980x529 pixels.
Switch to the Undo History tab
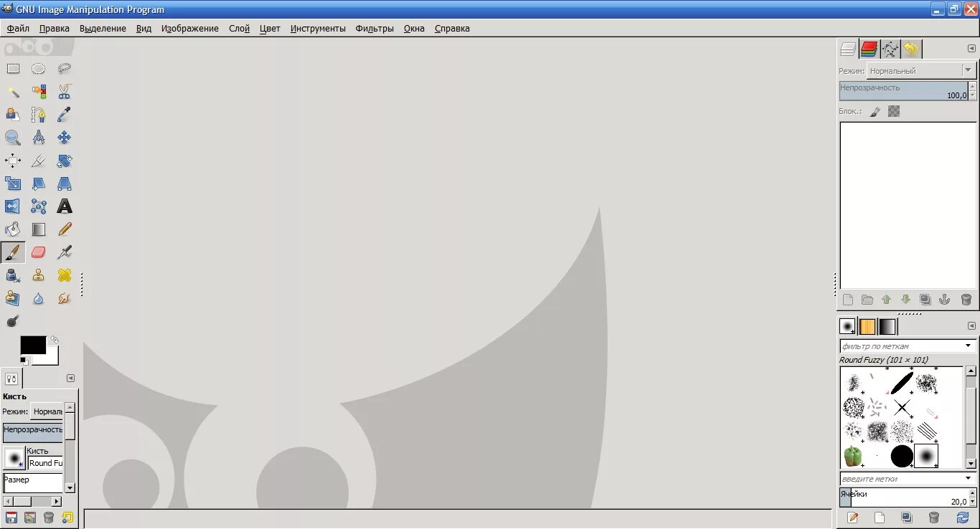click(x=911, y=49)
